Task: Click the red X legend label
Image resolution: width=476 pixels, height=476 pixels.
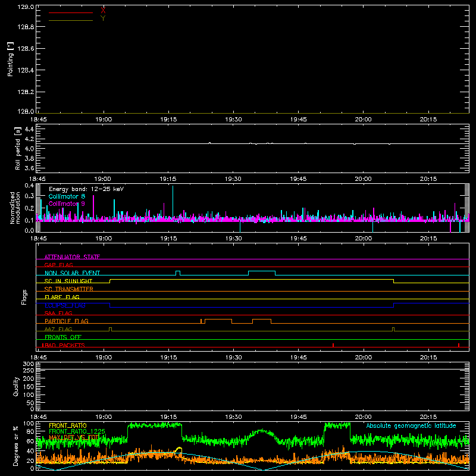Action: (103, 11)
